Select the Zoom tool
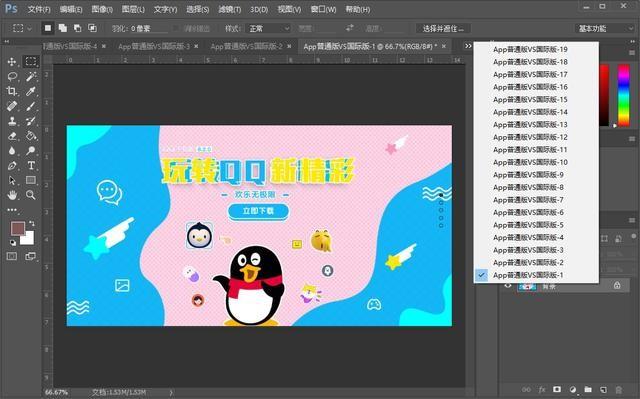640x399 pixels. [x=31, y=195]
